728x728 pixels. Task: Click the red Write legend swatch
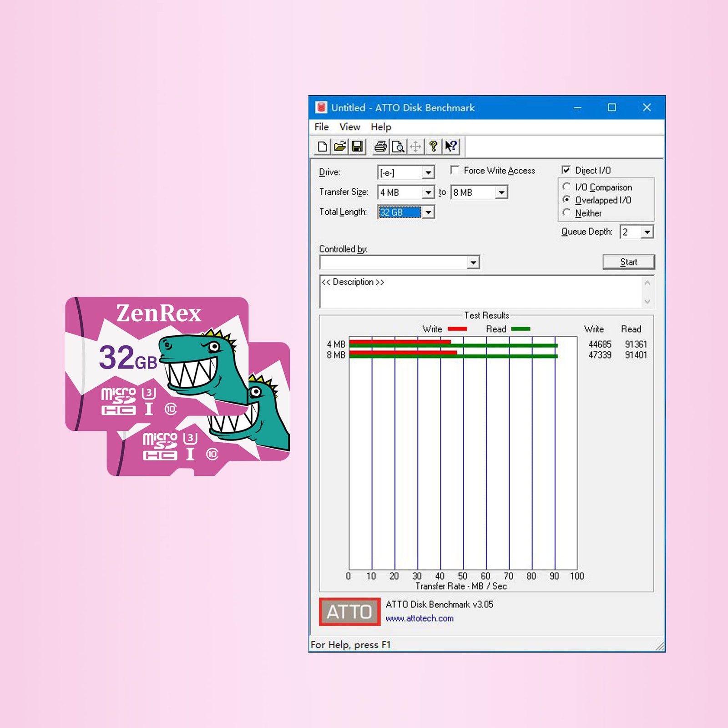coord(457,329)
